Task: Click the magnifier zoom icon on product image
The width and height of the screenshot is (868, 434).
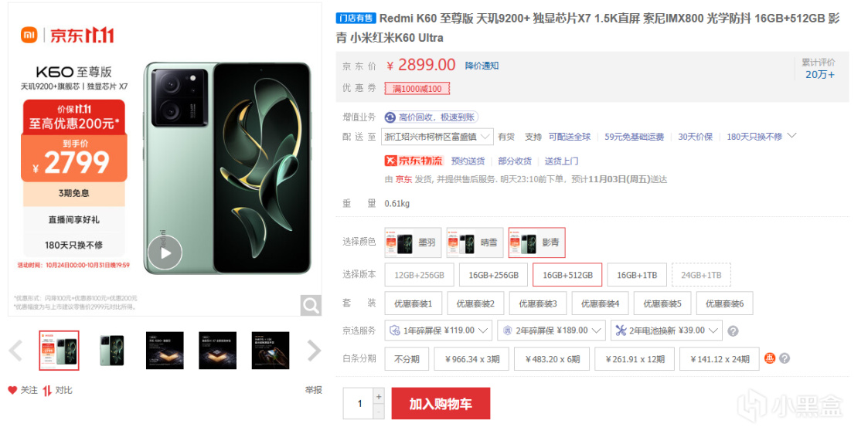Action: click(x=311, y=305)
